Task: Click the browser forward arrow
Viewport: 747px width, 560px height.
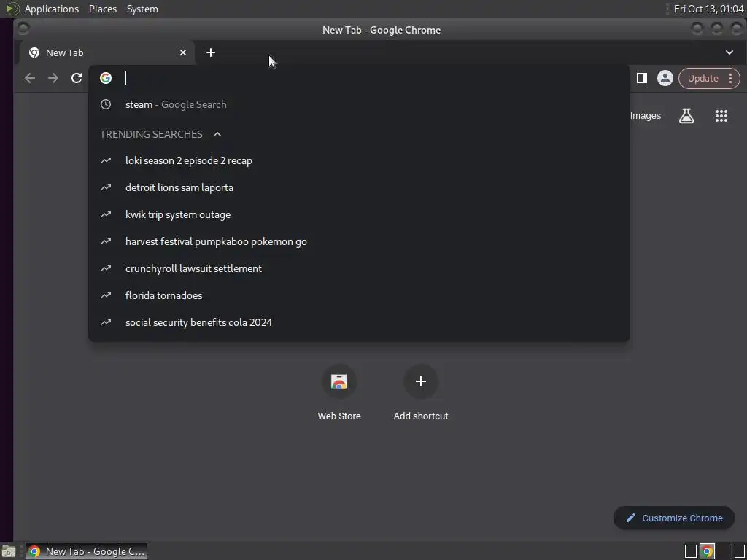Action: click(53, 78)
